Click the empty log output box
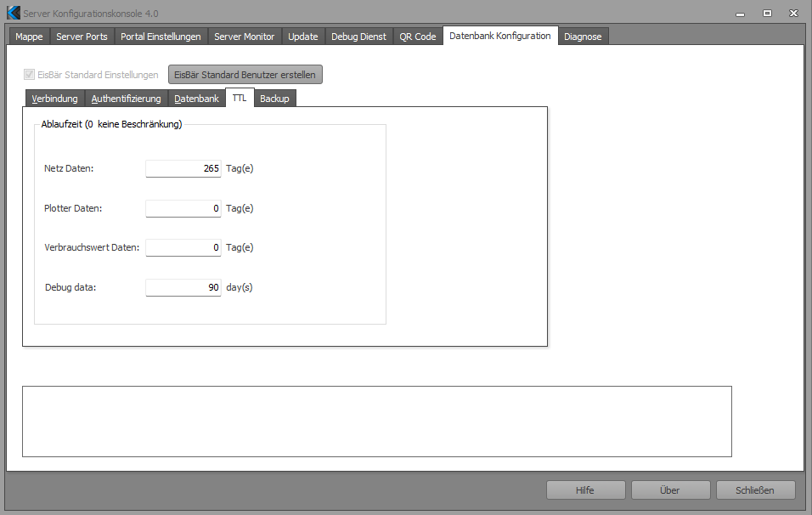812x515 pixels. pyautogui.click(x=377, y=422)
